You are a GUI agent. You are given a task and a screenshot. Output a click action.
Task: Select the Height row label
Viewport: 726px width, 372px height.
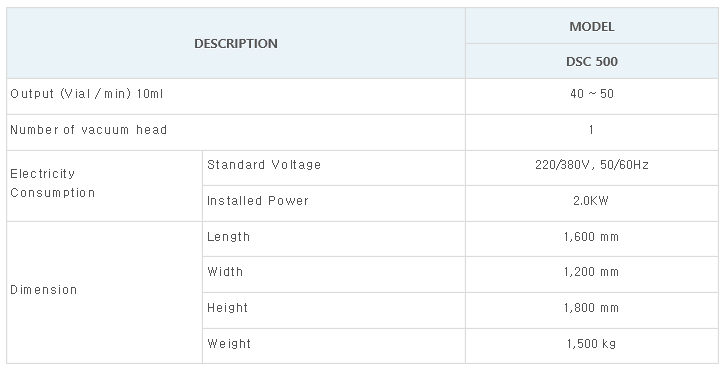click(x=227, y=308)
